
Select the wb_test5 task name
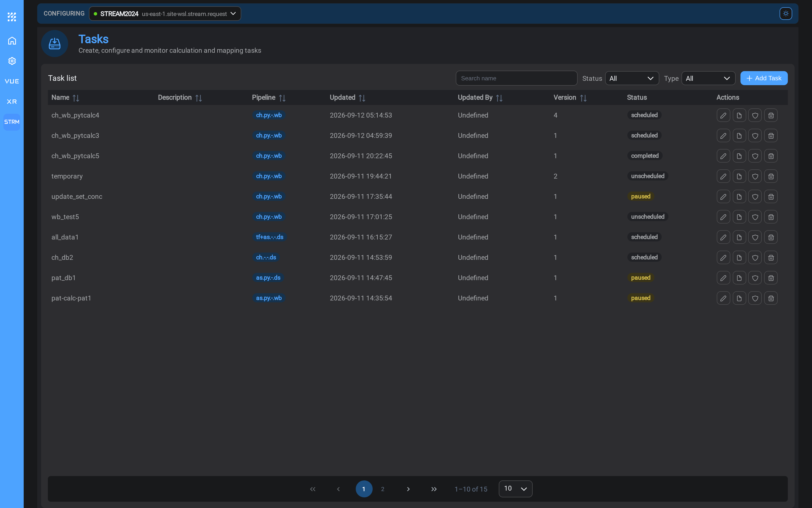coord(65,217)
